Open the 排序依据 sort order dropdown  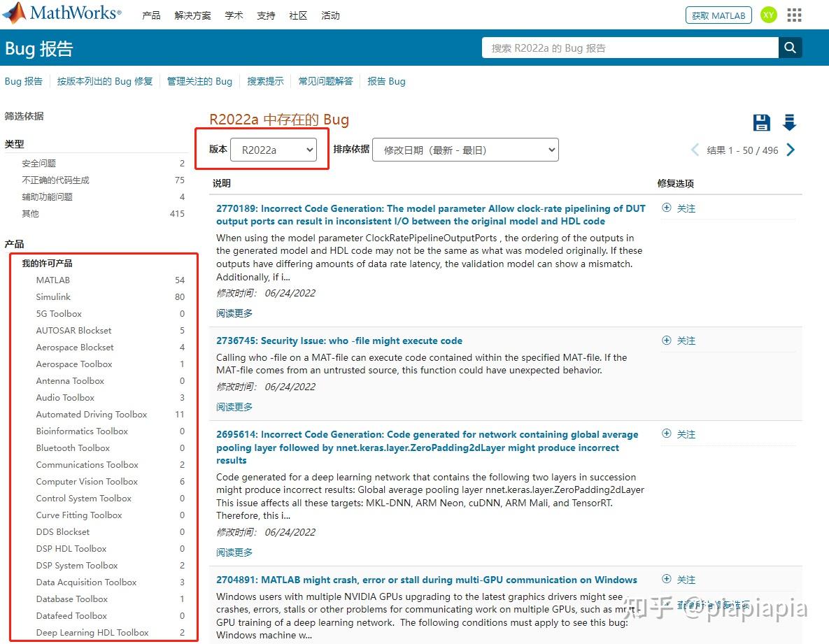(465, 150)
